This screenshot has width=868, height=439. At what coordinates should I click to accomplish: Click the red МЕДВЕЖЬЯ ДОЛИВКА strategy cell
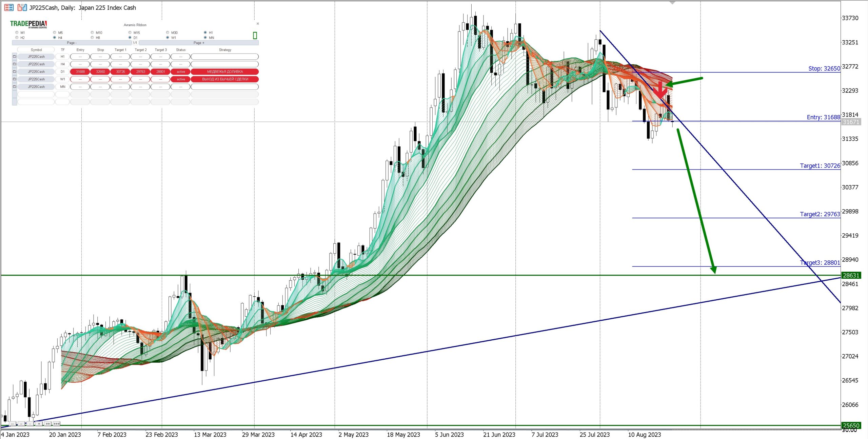[224, 72]
